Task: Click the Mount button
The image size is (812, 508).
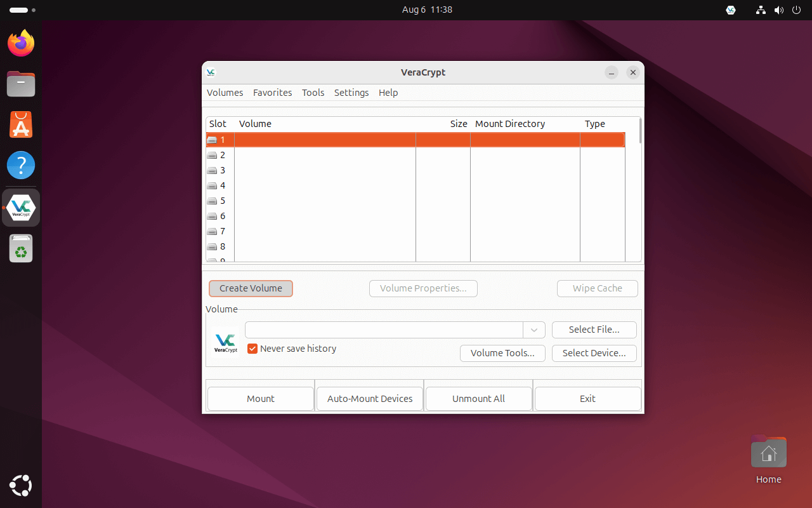Action: coord(261,399)
